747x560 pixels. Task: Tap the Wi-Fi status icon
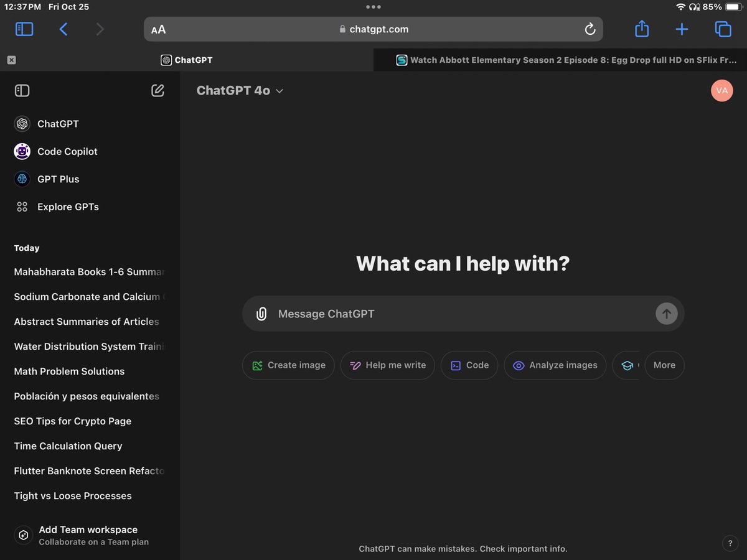[x=680, y=7]
